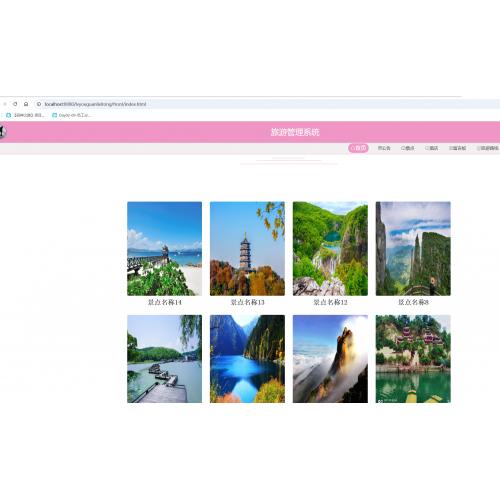Click the 景点名称8 caption
Screen dimensions: 500x500
point(413,302)
